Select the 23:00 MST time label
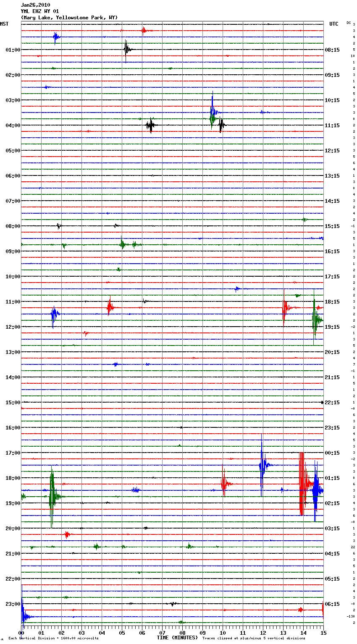The width and height of the screenshot is (357, 644). click(13, 604)
